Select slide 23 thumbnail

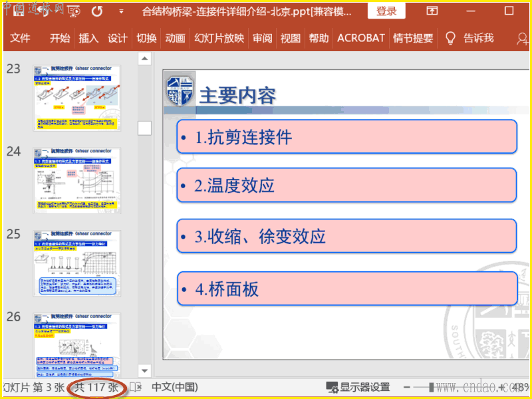coord(77,98)
